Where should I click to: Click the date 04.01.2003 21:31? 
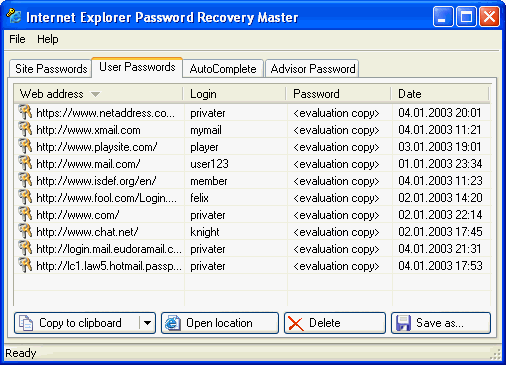click(x=439, y=249)
